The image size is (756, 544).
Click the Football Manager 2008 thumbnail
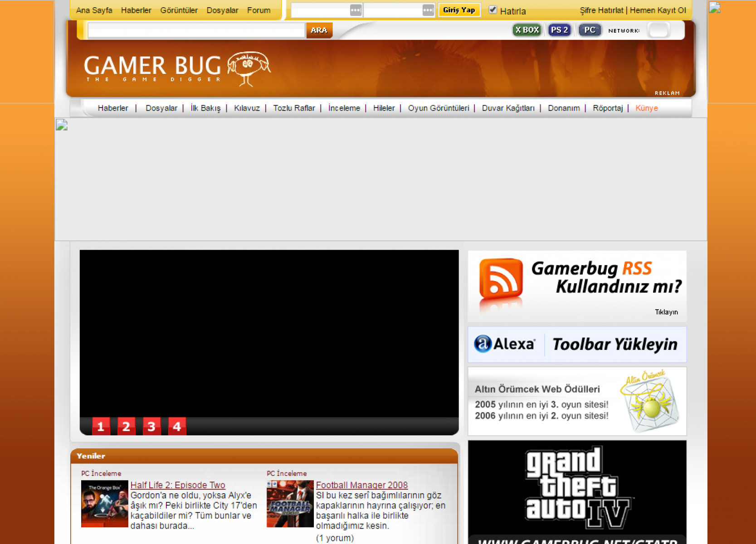click(290, 504)
